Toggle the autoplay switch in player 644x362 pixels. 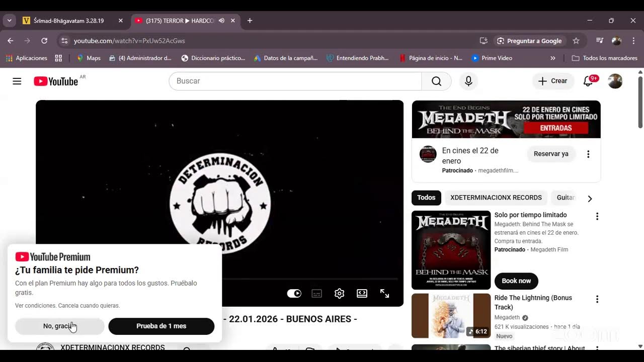294,294
